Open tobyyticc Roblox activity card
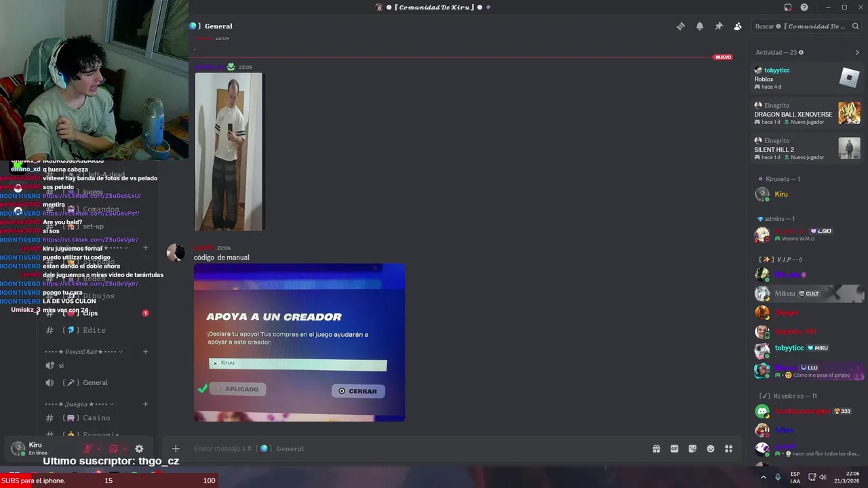This screenshot has height=488, width=868. click(807, 79)
